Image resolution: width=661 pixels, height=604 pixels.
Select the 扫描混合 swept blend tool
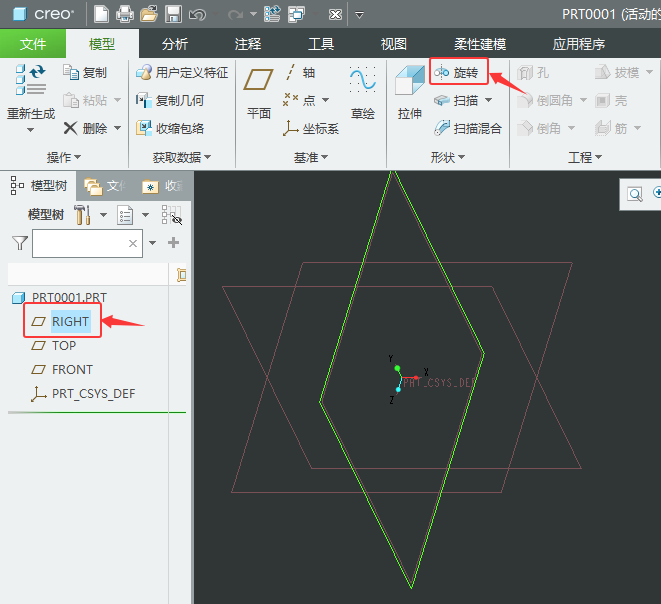click(x=468, y=128)
